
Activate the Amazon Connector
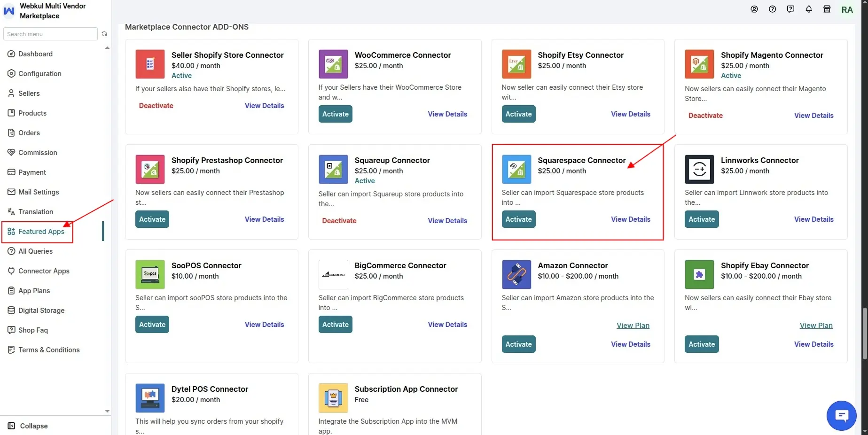click(x=518, y=344)
